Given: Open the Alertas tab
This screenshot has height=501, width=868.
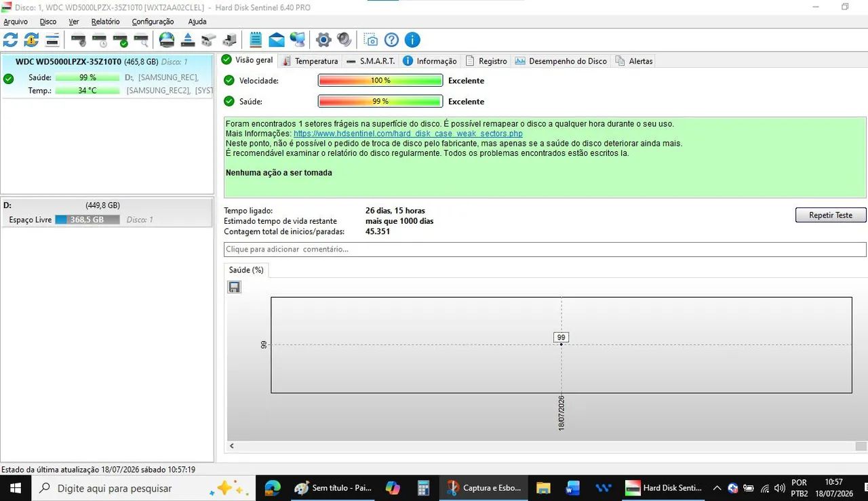Looking at the screenshot, I should pos(634,61).
